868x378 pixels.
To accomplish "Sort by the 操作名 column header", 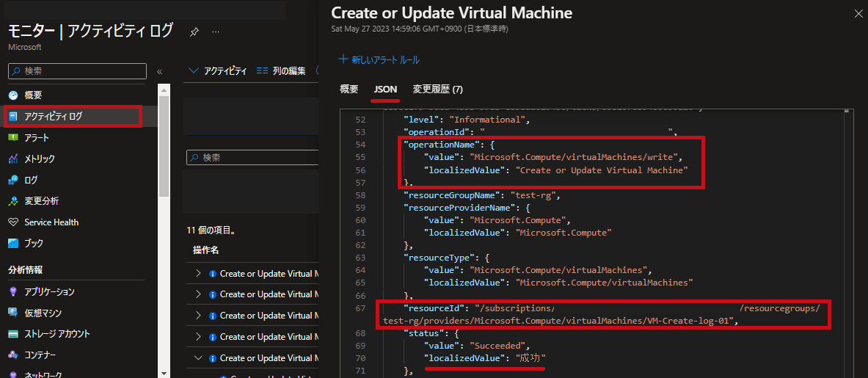I will coord(206,250).
